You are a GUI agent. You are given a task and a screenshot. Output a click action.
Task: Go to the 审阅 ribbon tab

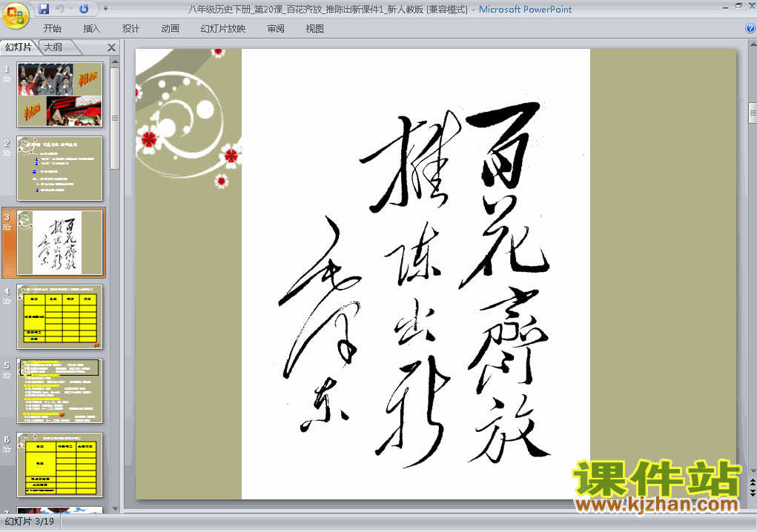276,28
